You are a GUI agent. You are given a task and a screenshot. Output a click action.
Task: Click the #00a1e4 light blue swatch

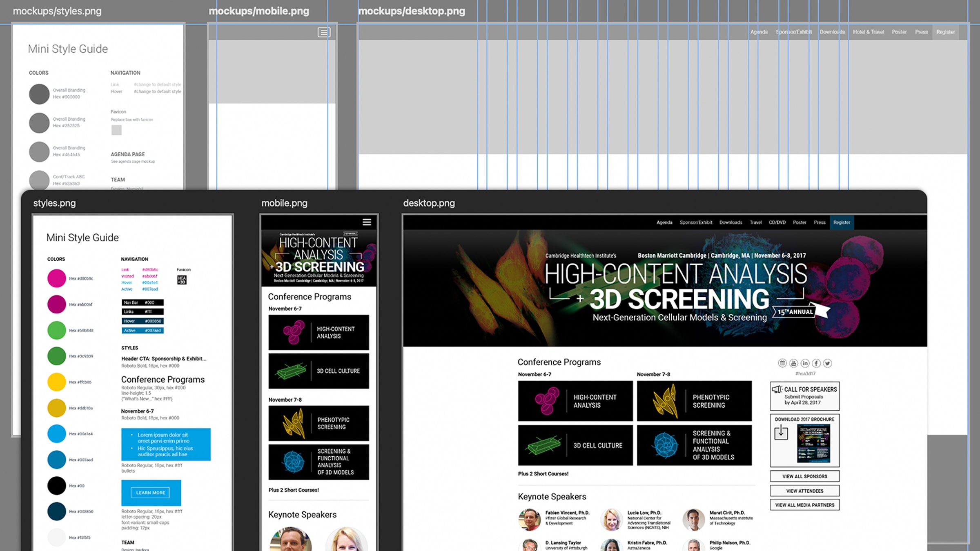56,434
